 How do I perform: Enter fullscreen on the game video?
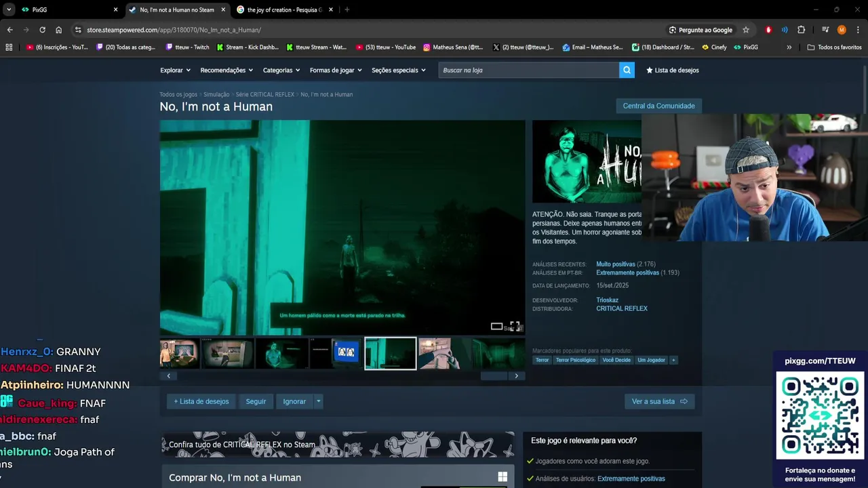(515, 326)
